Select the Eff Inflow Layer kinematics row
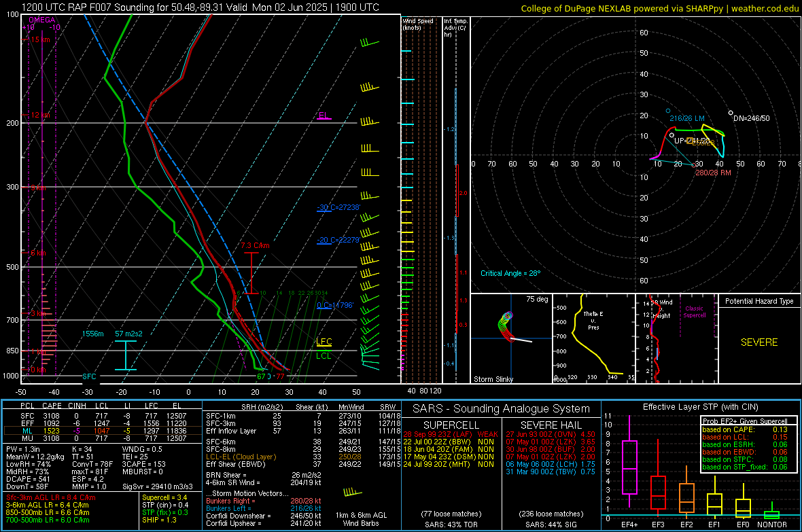 (x=302, y=431)
